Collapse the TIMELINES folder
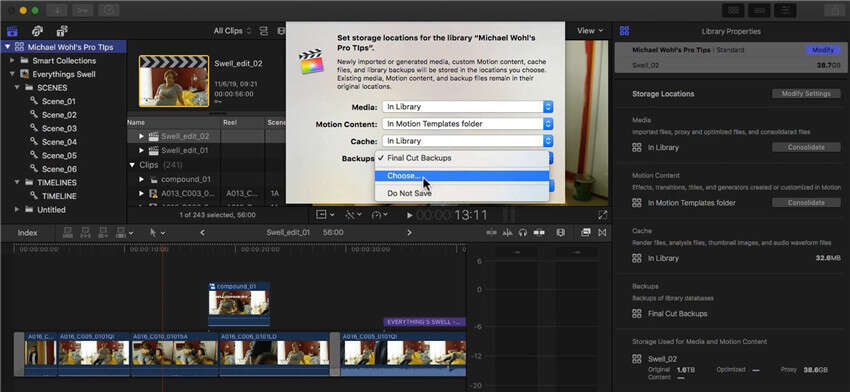The height and width of the screenshot is (392, 850). coord(17,183)
